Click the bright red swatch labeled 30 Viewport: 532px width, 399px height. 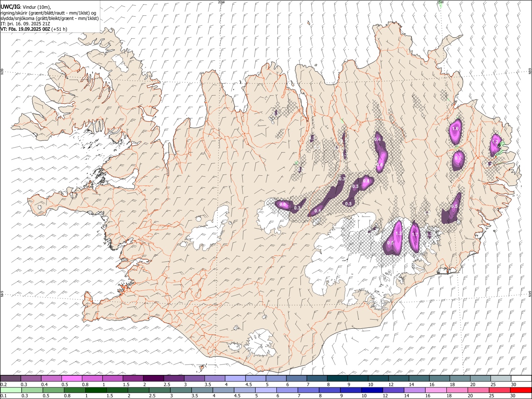click(x=521, y=390)
